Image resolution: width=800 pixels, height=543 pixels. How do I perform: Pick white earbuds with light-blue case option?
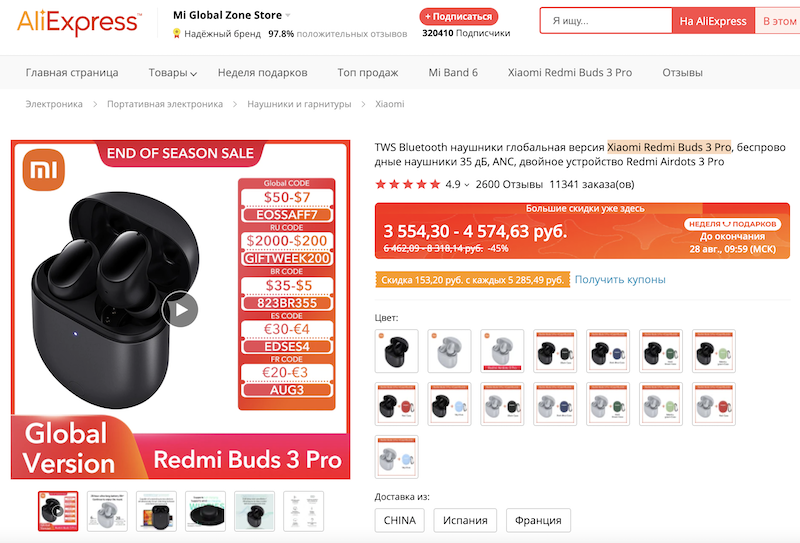pos(396,457)
